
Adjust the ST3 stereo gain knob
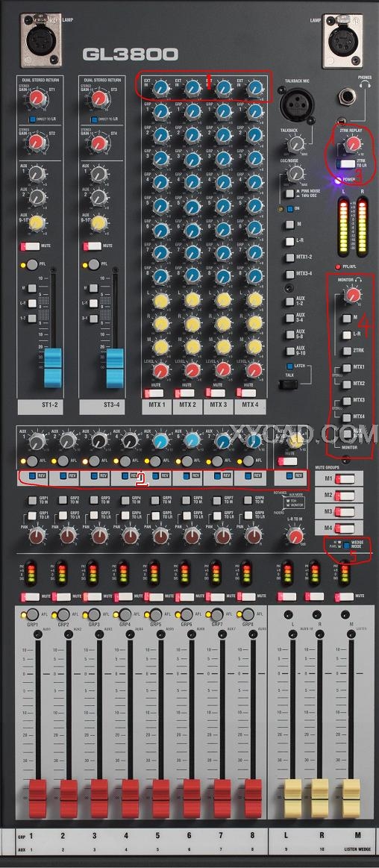pyautogui.click(x=98, y=99)
